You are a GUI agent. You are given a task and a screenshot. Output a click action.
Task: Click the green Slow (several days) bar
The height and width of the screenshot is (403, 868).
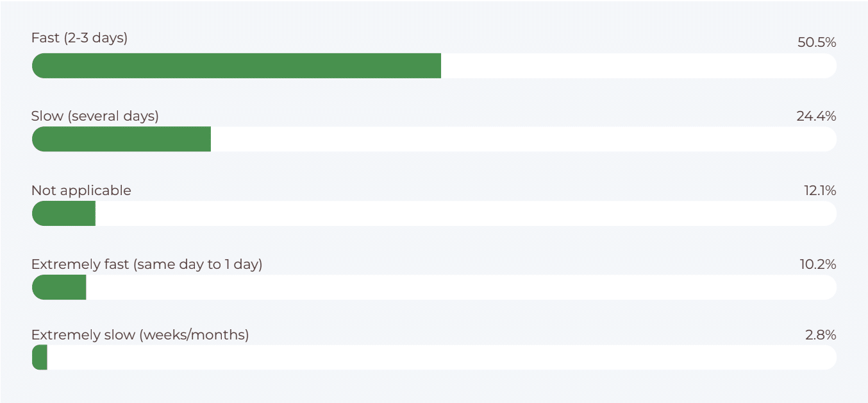tap(121, 139)
